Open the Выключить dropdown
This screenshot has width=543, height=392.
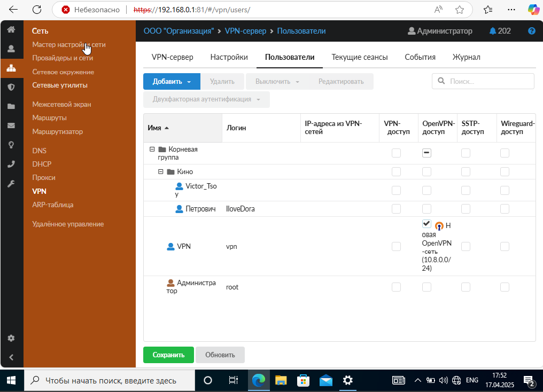[x=277, y=82]
